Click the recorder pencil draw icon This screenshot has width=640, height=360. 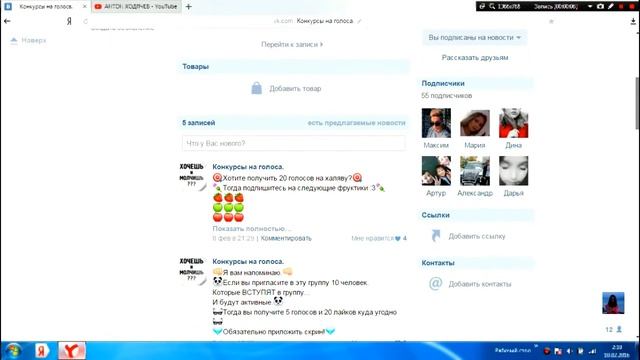(x=611, y=7)
